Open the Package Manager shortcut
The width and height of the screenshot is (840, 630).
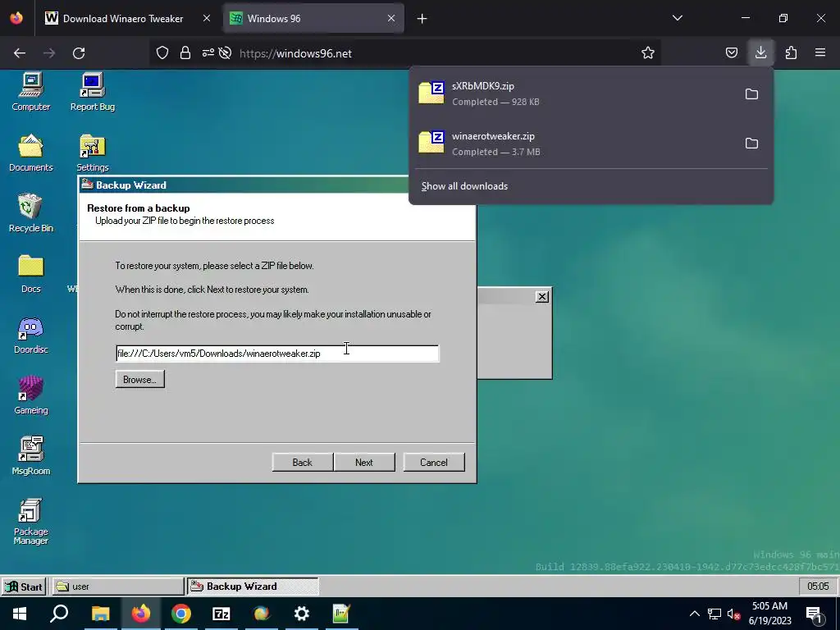[x=30, y=521]
